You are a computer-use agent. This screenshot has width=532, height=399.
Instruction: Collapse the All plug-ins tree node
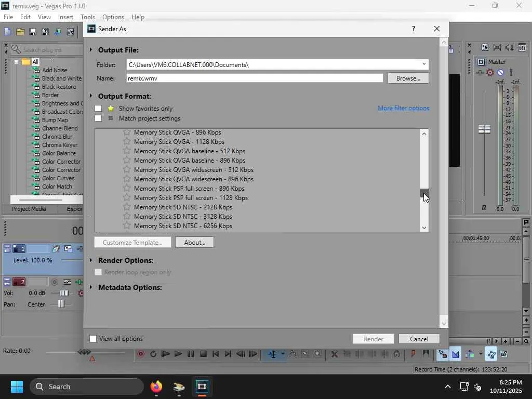tap(16, 62)
